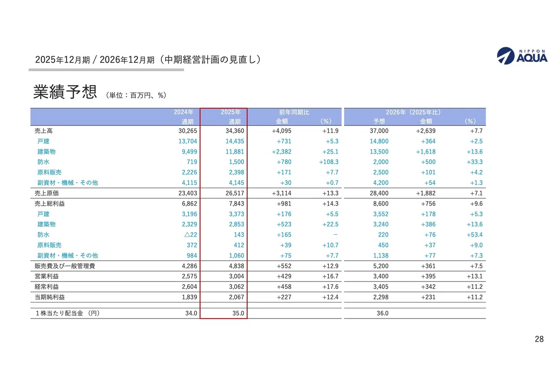This screenshot has height=392, width=555.
Task: Click the Nippon Aqua logo
Action: tap(522, 55)
